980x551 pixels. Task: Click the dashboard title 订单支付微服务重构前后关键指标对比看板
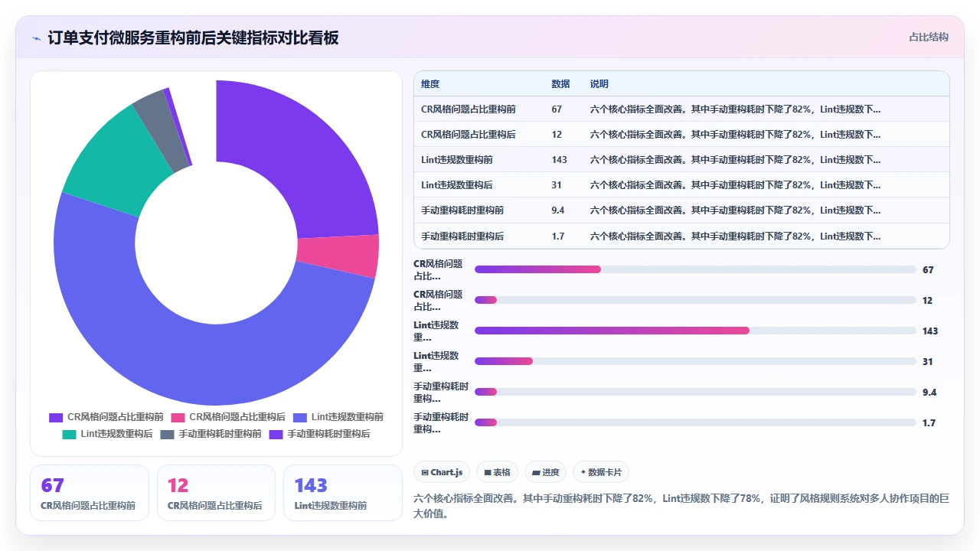coord(193,38)
